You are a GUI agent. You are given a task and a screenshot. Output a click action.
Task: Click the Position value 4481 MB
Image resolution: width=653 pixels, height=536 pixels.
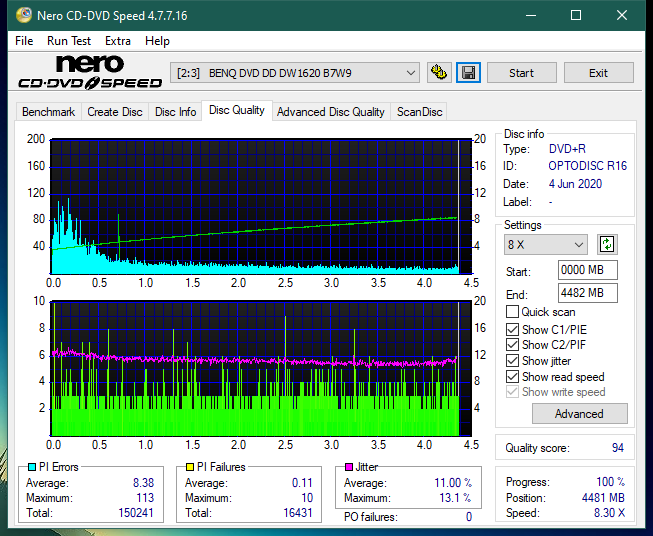pyautogui.click(x=603, y=498)
